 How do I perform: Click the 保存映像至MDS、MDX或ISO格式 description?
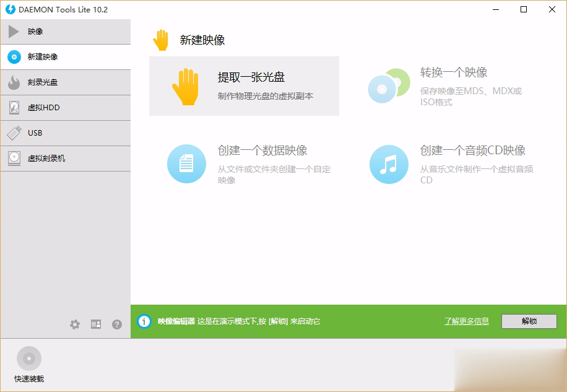(x=471, y=97)
